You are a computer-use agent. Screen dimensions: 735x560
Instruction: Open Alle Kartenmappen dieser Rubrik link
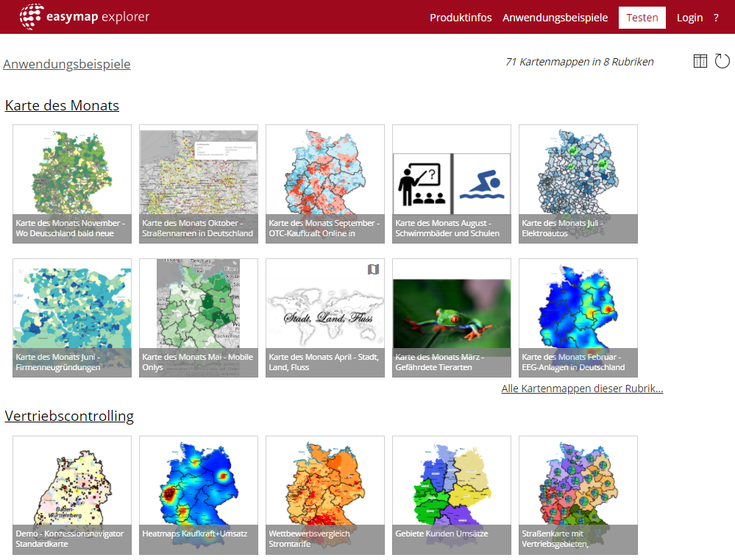point(582,389)
